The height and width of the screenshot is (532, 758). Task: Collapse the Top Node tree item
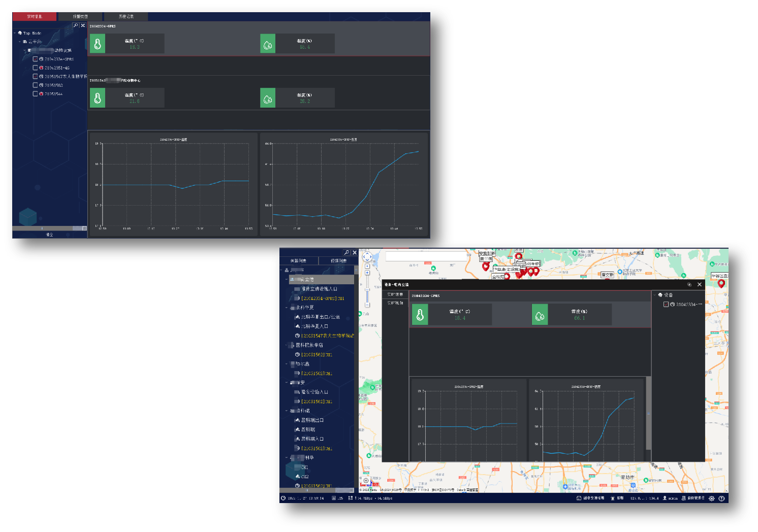[15, 33]
